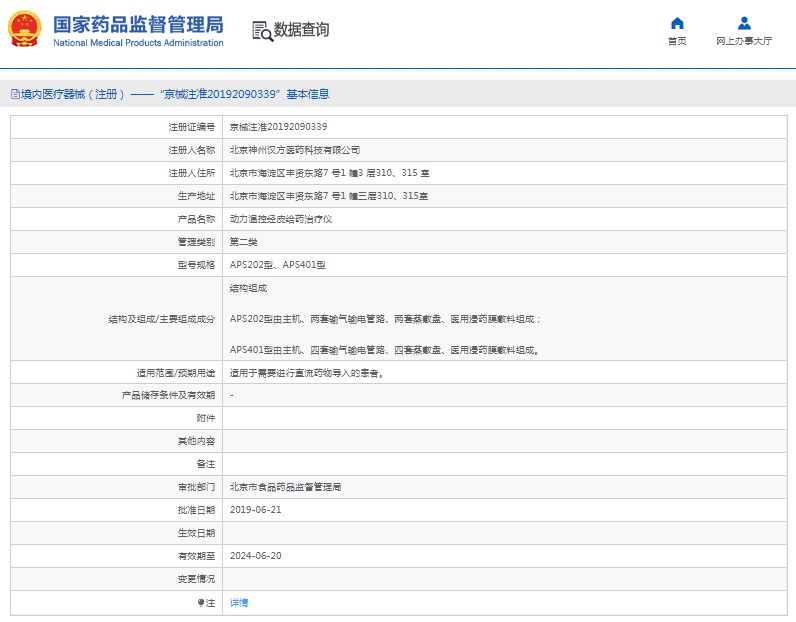
Task: Select approving department 北京市食品药品监督管理局
Action: pos(285,487)
